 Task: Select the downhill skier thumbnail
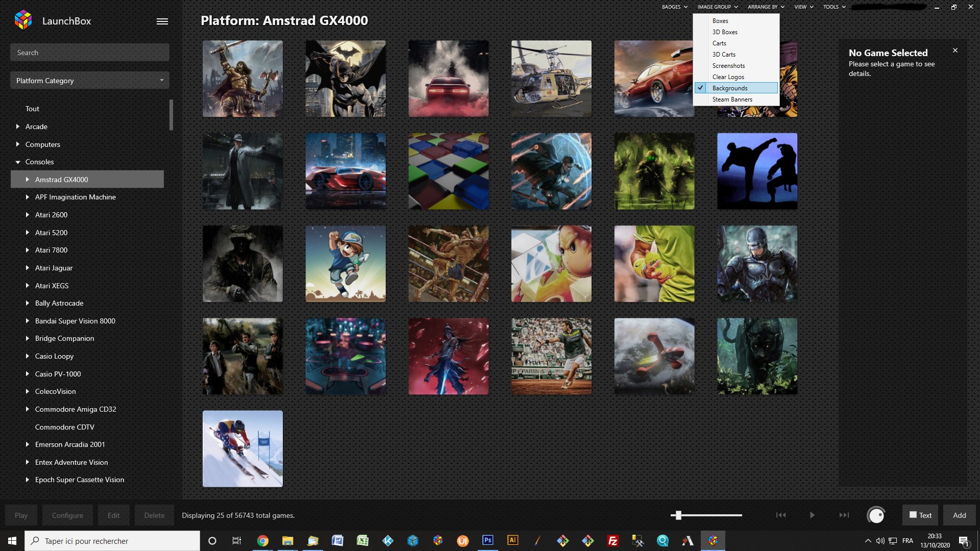click(242, 448)
